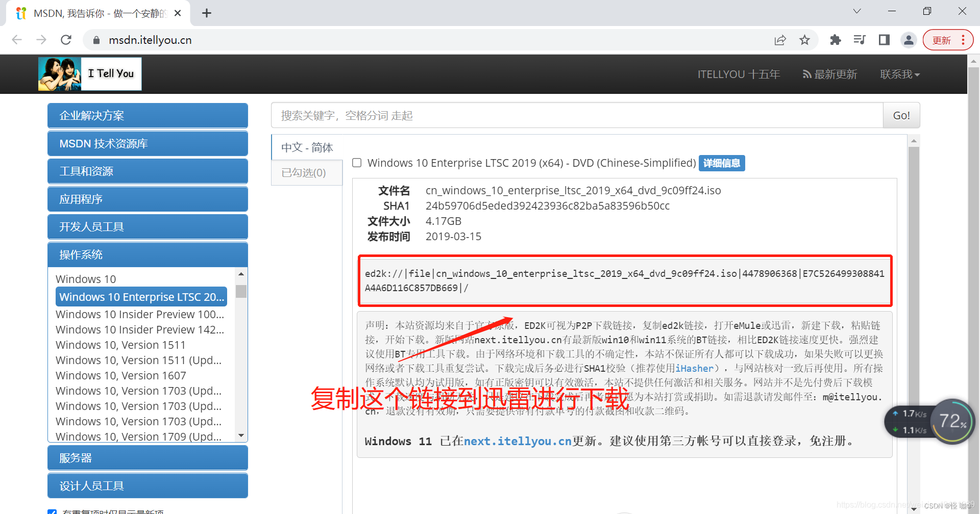Click the share page icon
The width and height of the screenshot is (980, 514).
tap(780, 40)
